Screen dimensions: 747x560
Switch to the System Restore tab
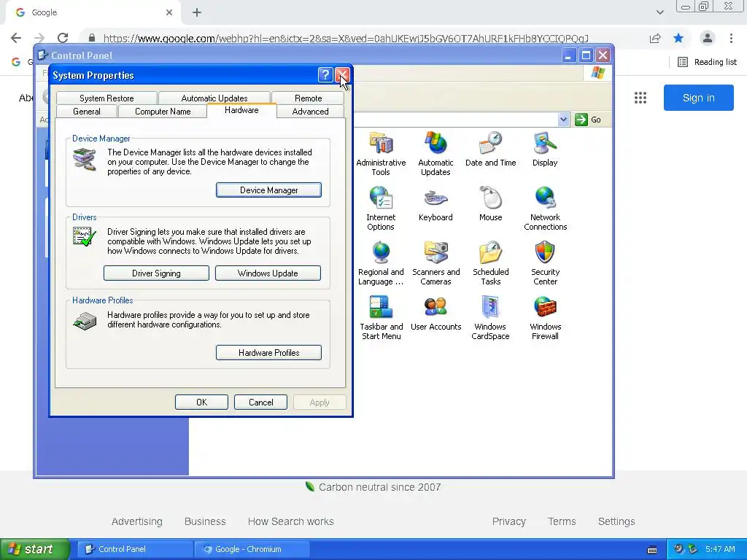pos(107,98)
